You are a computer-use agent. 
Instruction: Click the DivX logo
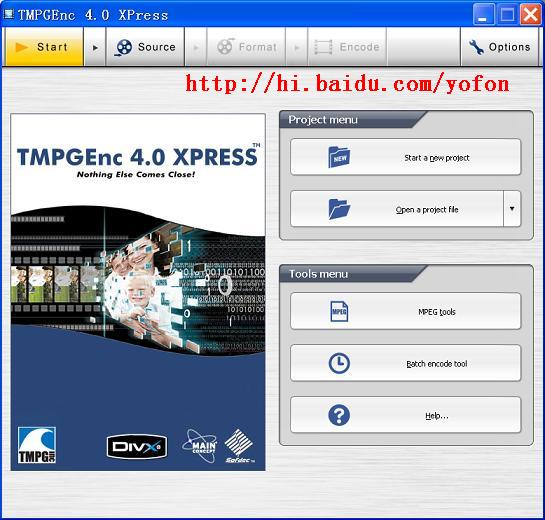coord(137,446)
